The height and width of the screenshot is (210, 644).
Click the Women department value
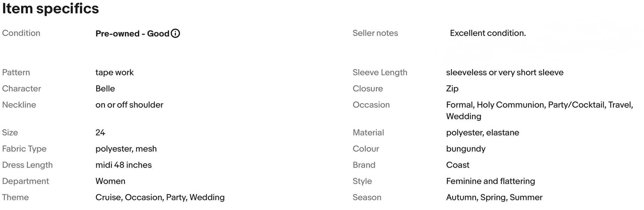(x=110, y=181)
